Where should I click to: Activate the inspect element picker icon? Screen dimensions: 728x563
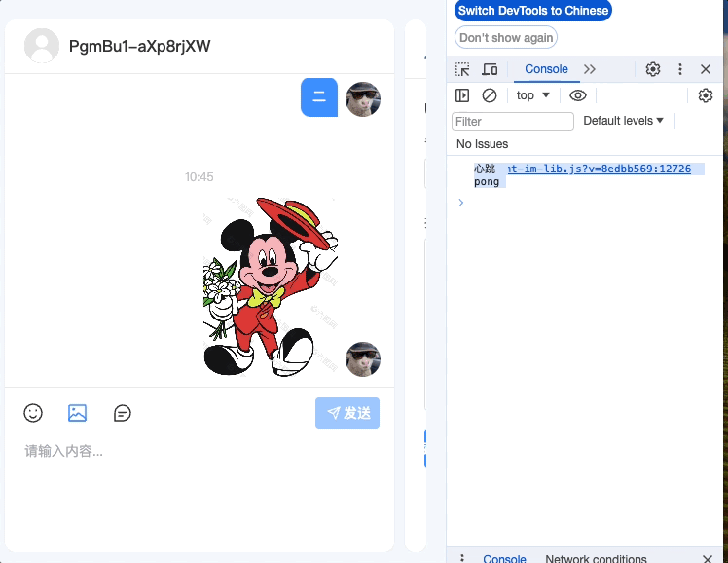point(462,69)
